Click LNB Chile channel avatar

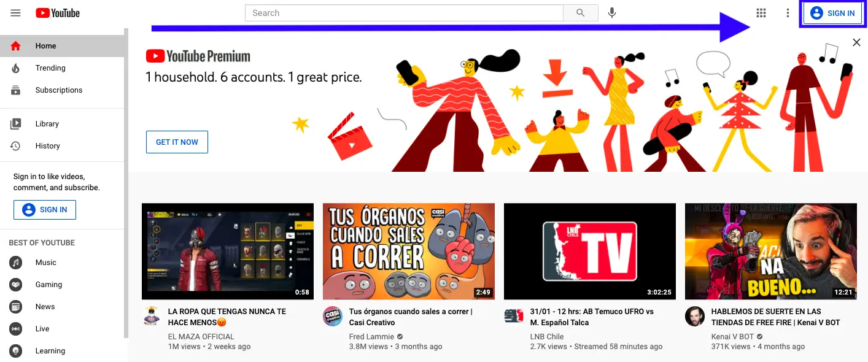(x=514, y=316)
